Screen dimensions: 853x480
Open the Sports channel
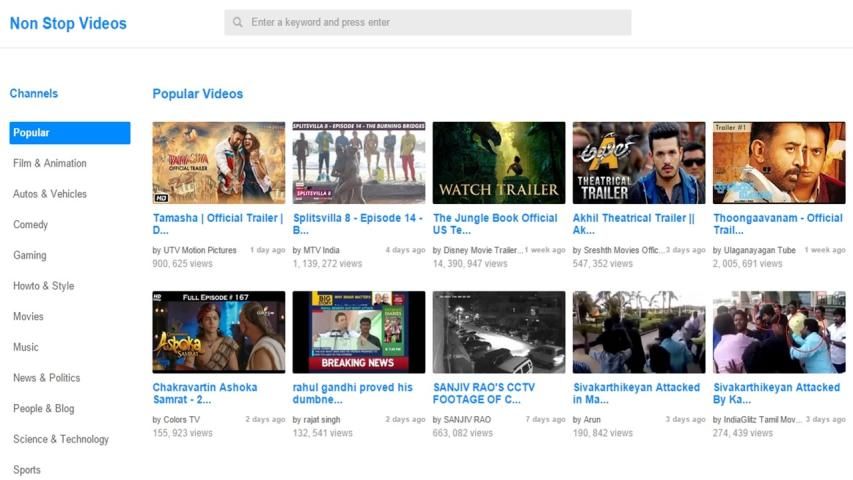tap(27, 470)
